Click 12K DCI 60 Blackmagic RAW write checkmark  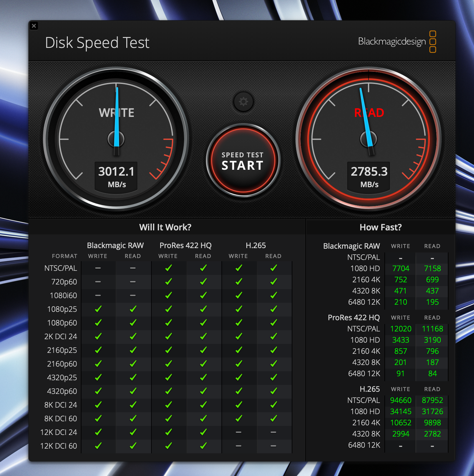[98, 446]
